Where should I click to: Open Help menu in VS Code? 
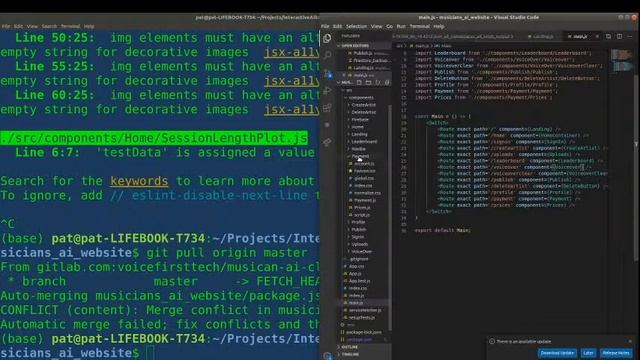439,26
